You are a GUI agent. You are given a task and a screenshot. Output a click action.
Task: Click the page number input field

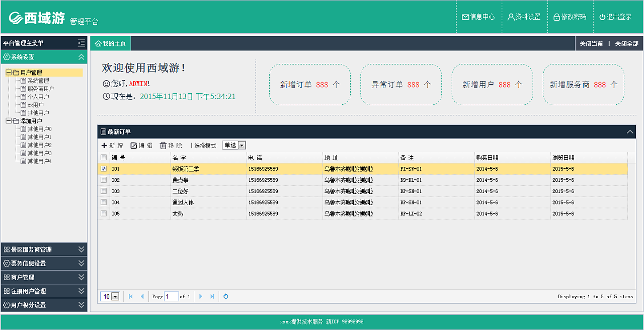171,297
